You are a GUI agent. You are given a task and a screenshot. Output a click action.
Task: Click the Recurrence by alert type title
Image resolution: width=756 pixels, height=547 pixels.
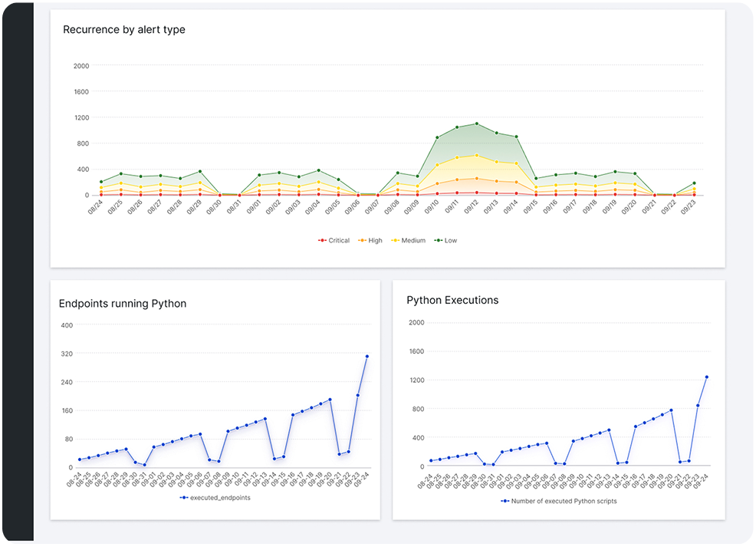pyautogui.click(x=124, y=29)
